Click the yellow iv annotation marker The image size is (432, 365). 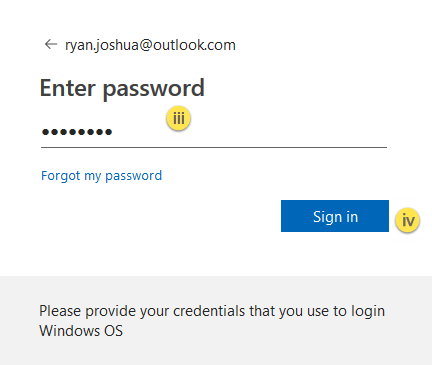click(x=407, y=220)
